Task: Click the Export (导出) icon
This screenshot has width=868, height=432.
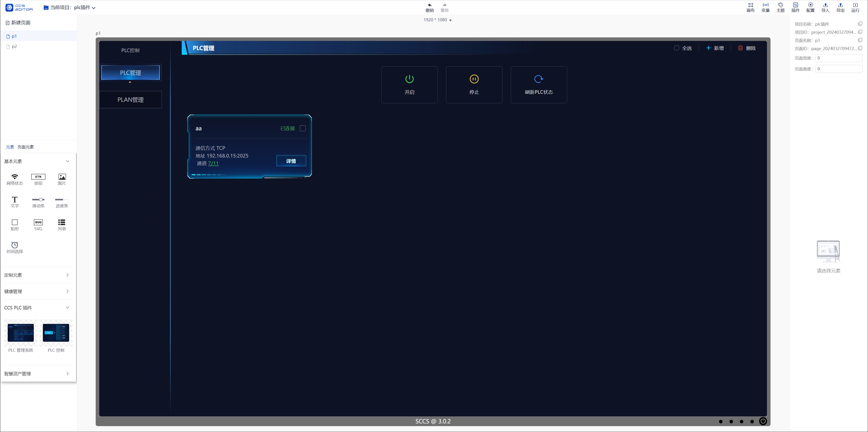Action: (840, 5)
